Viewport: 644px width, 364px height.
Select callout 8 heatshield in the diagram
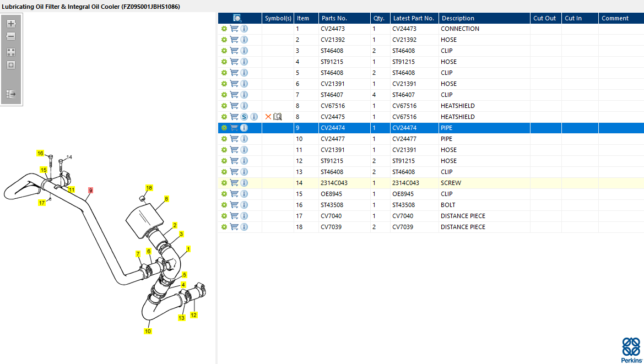(x=166, y=199)
